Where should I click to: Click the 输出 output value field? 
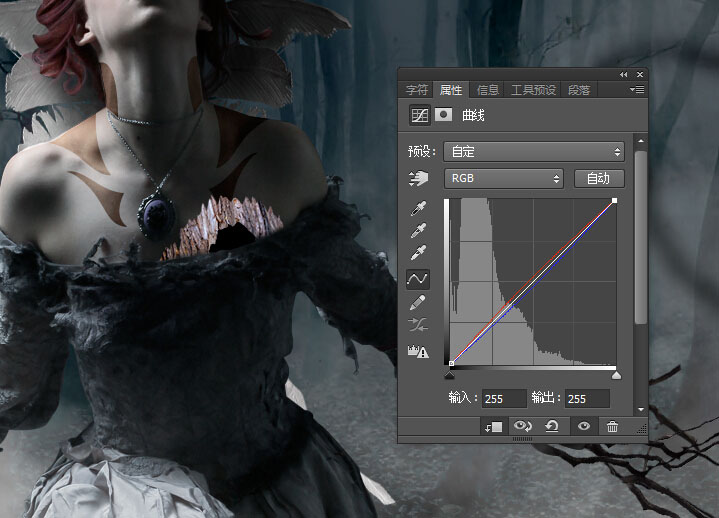pos(587,399)
